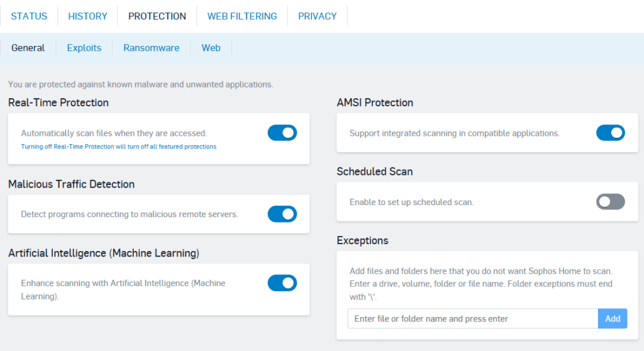Open the STATUS tab

29,16
